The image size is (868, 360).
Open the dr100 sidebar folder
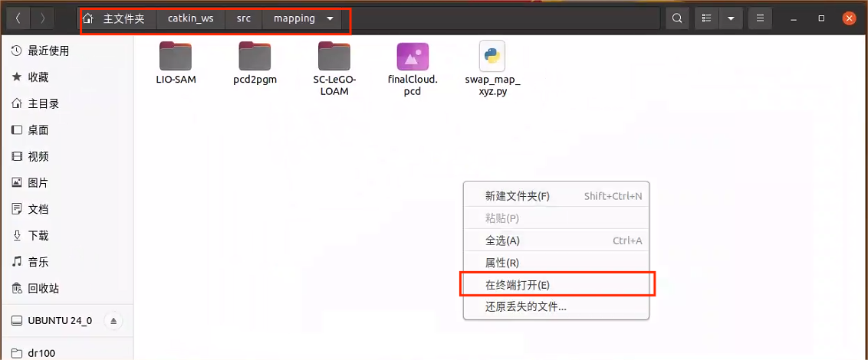67,353
